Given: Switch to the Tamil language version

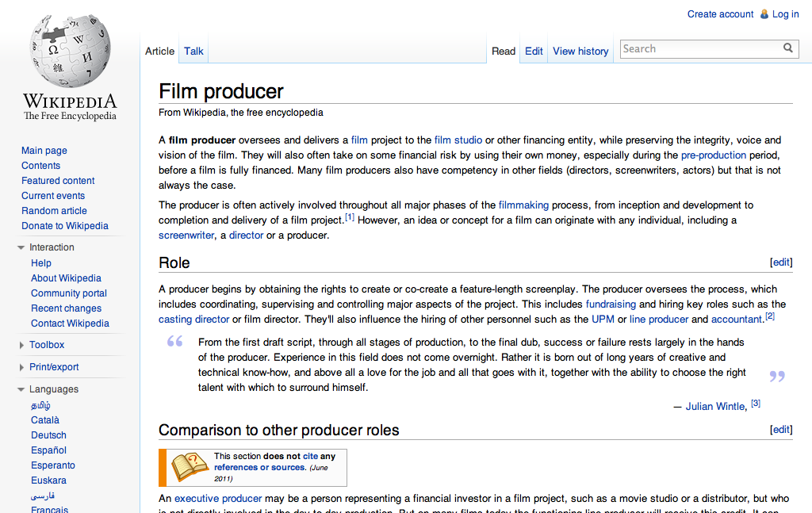Looking at the screenshot, I should [40, 405].
